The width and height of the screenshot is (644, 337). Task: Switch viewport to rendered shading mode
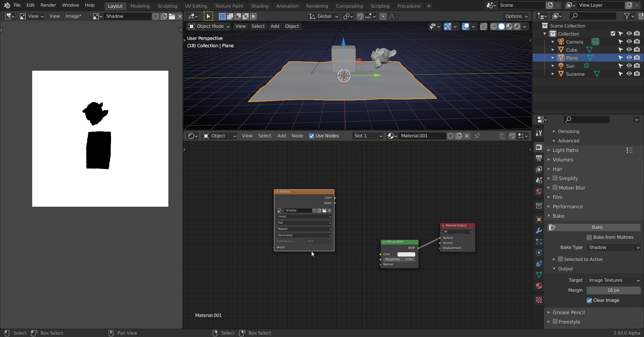point(517,26)
